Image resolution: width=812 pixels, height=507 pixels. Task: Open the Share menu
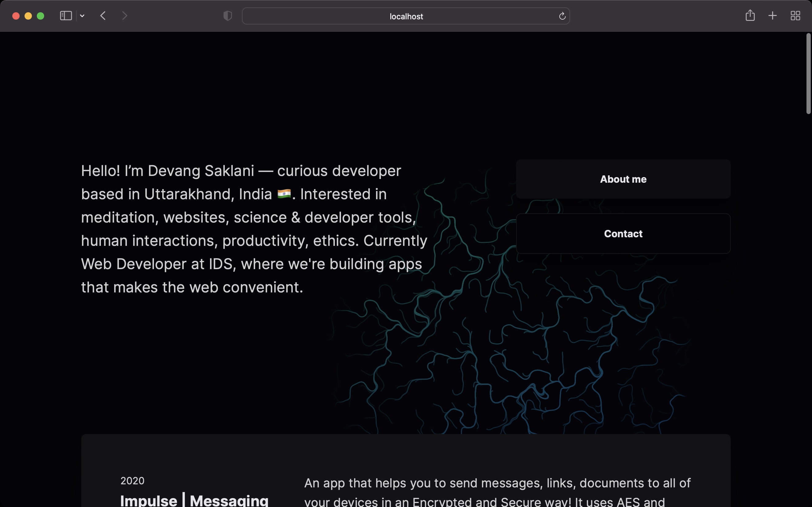pyautogui.click(x=750, y=15)
